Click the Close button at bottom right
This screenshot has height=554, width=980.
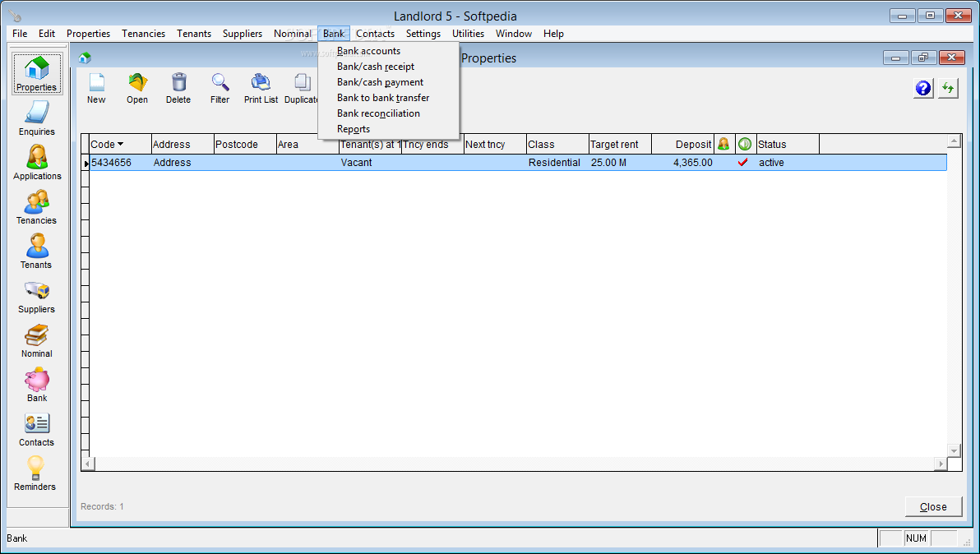pos(933,506)
